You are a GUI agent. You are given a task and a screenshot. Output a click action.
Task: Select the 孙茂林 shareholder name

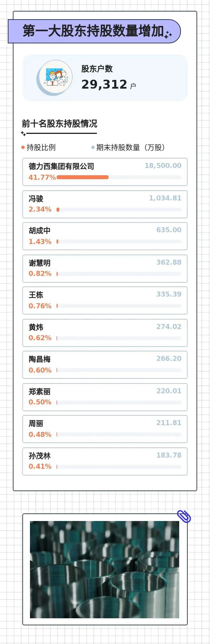coord(40,456)
